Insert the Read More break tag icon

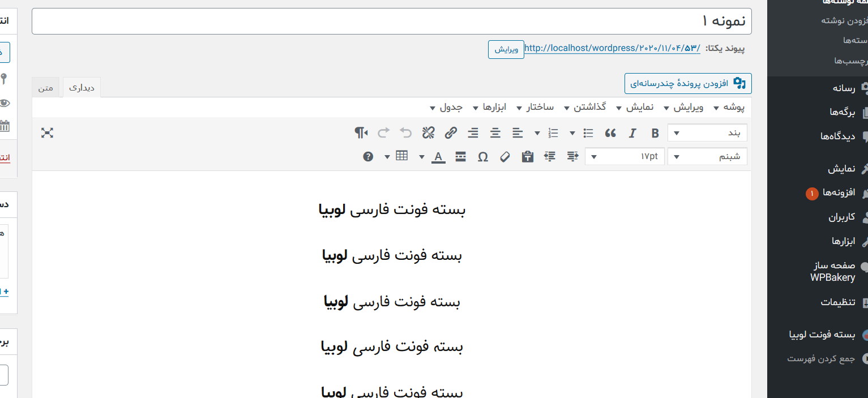pyautogui.click(x=461, y=156)
